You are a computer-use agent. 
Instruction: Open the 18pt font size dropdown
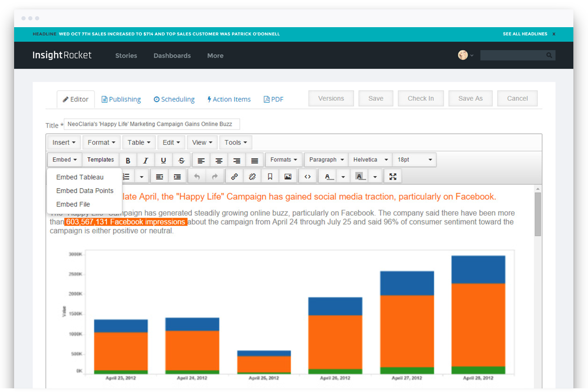414,159
